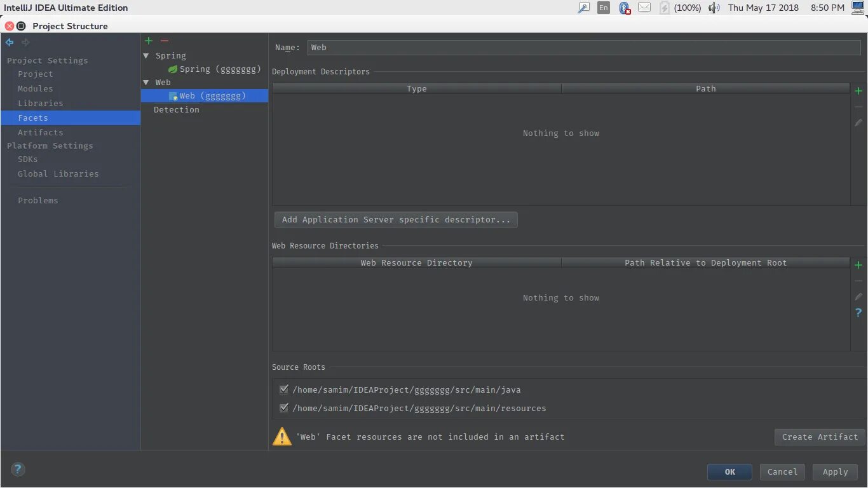The height and width of the screenshot is (488, 868).
Task: Open the date and time clock
Action: [786, 8]
